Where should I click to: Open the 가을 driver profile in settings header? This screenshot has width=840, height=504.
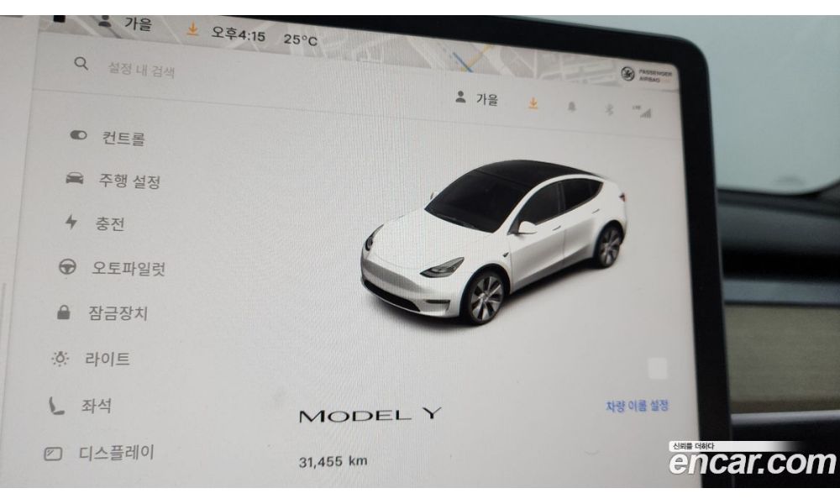pos(477,98)
